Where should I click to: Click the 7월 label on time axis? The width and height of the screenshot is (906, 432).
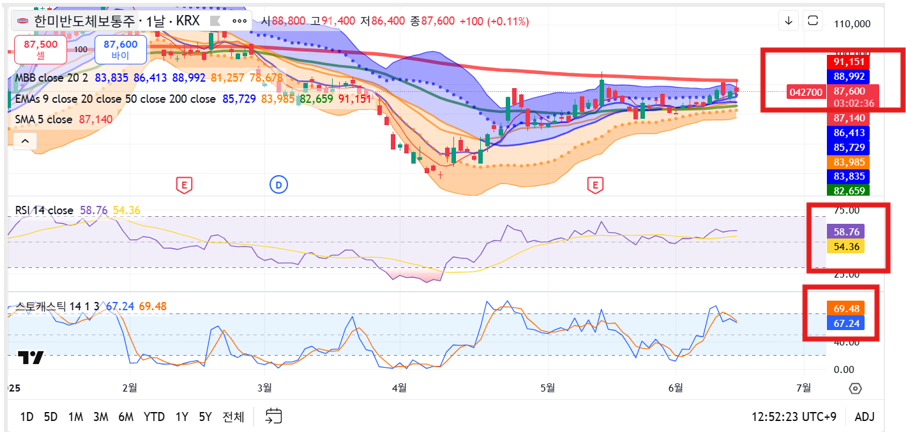click(x=803, y=386)
